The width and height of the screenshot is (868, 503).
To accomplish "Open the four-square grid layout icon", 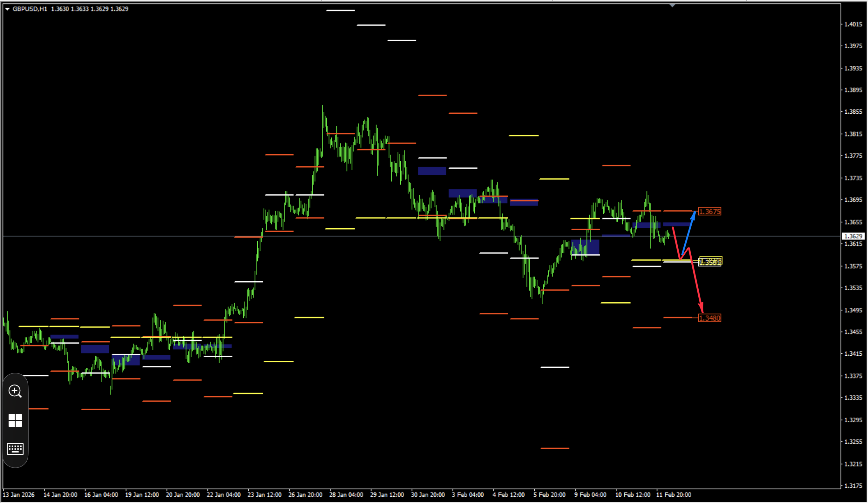I will [15, 420].
